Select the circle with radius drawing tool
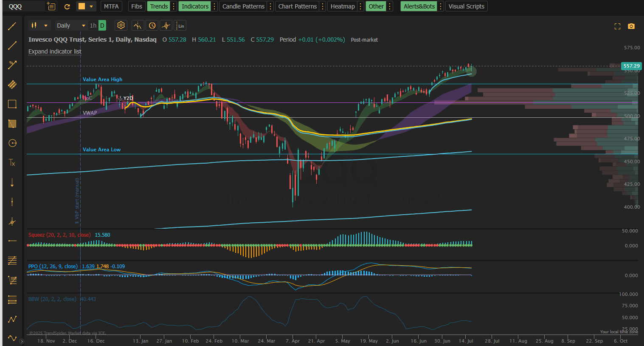 12,143
